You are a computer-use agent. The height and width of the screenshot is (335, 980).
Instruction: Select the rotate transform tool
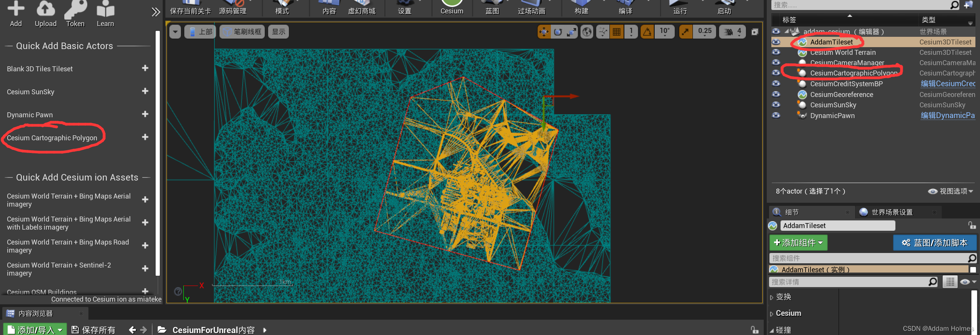[x=558, y=32]
